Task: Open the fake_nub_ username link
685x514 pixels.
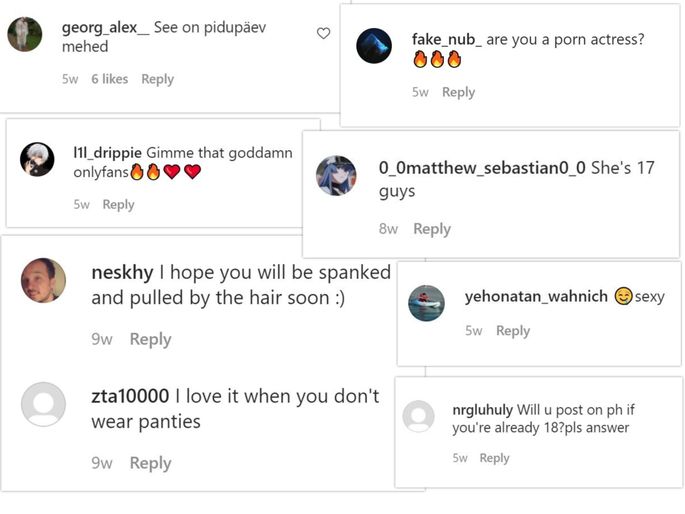Action: click(x=446, y=40)
